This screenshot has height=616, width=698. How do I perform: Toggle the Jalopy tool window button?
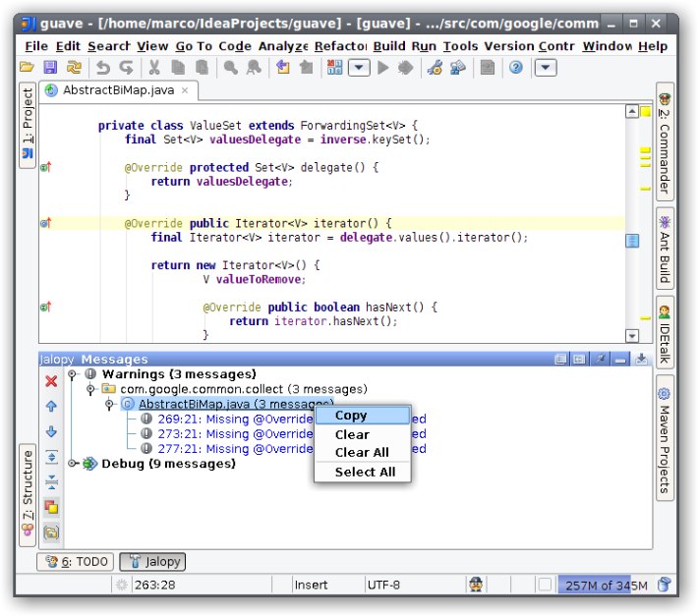[x=152, y=562]
